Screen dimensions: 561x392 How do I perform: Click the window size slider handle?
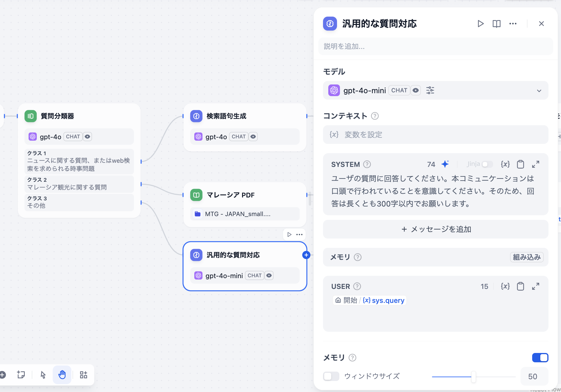474,377
